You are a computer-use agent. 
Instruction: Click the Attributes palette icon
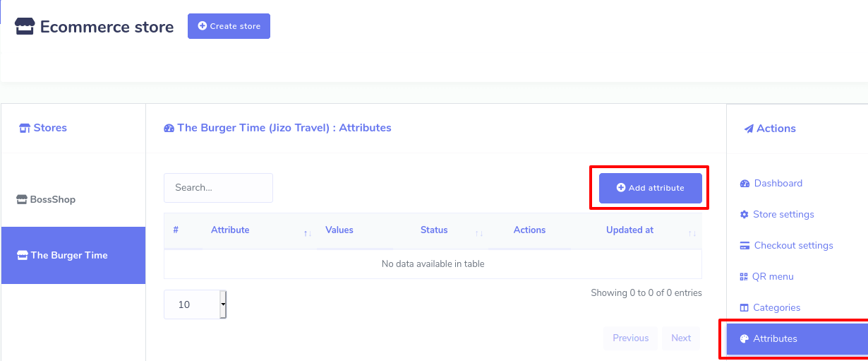click(x=744, y=339)
